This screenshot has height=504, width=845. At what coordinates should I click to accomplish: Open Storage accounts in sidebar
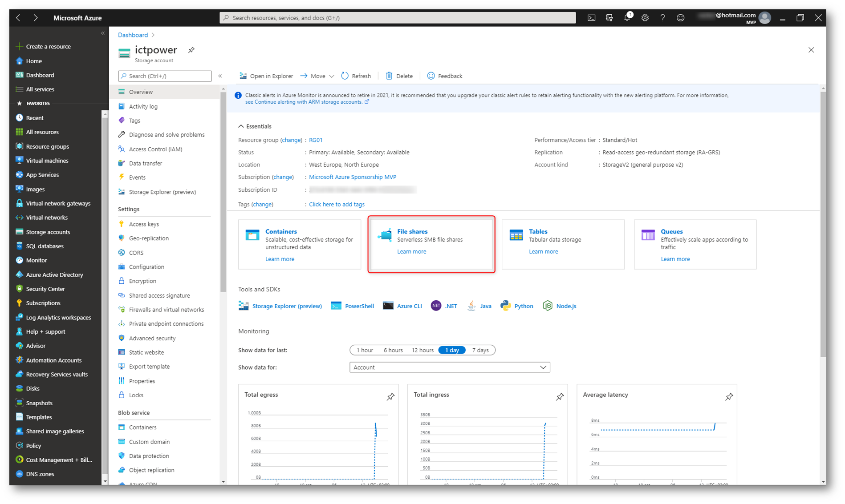[48, 232]
